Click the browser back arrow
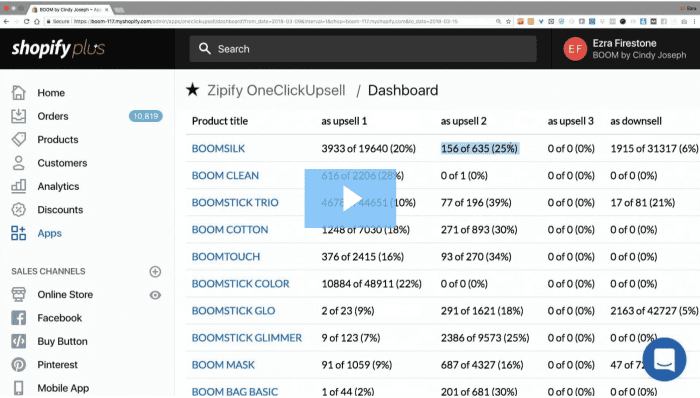Screen dimensions: 700x398 point(6,21)
